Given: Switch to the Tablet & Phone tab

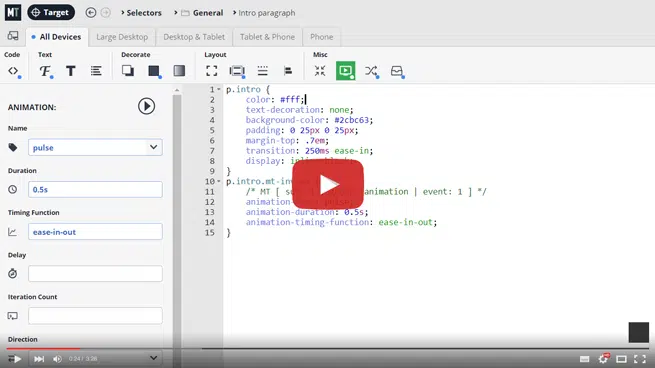Looking at the screenshot, I should (267, 37).
